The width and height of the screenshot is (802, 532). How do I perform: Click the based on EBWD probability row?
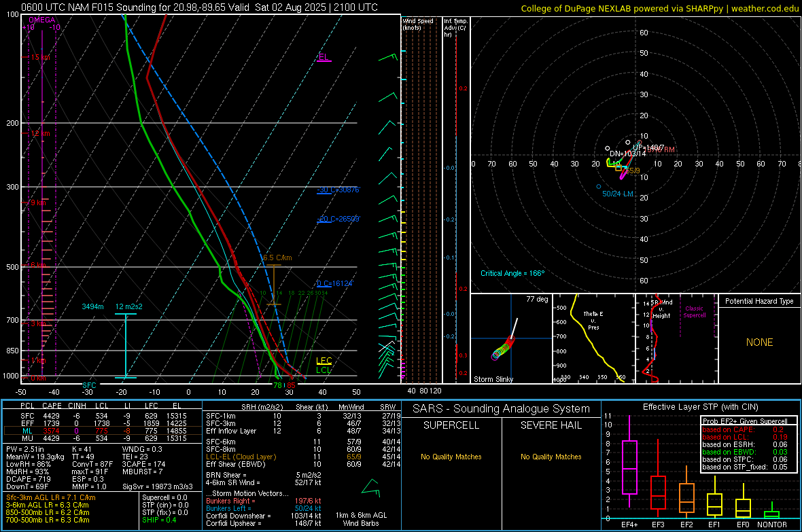[745, 452]
